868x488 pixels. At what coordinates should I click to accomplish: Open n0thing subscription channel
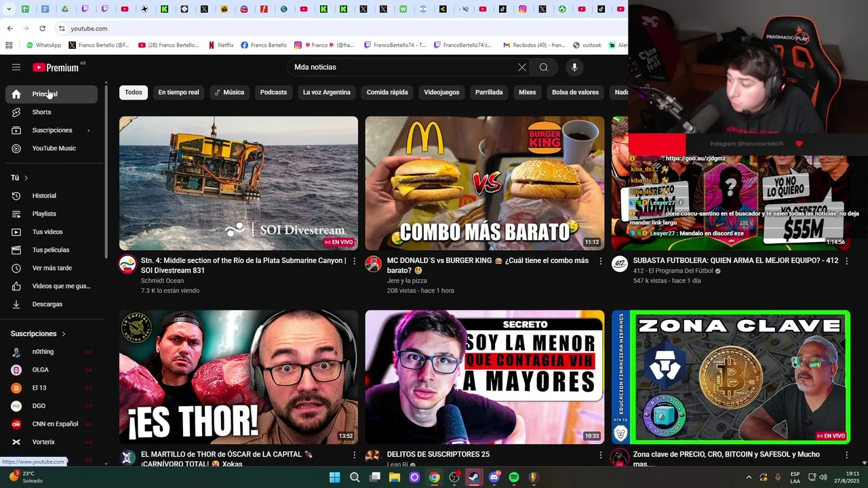pos(52,352)
